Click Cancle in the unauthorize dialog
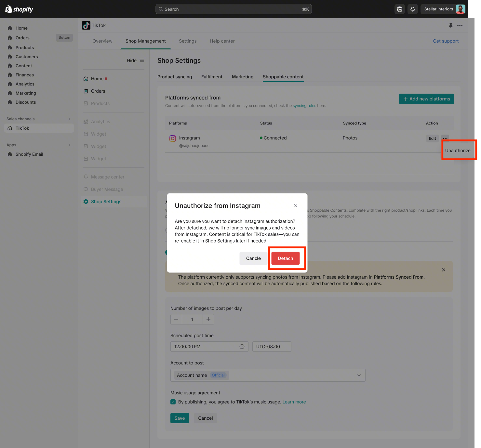The width and height of the screenshot is (481, 448). [253, 258]
